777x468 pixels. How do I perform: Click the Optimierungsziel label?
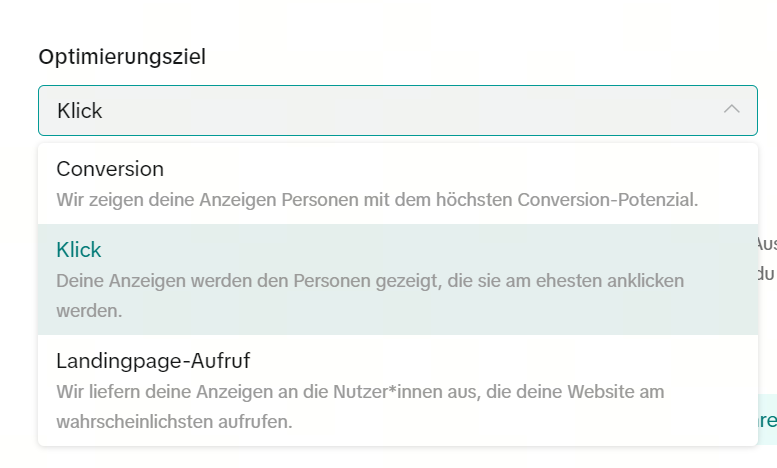122,56
